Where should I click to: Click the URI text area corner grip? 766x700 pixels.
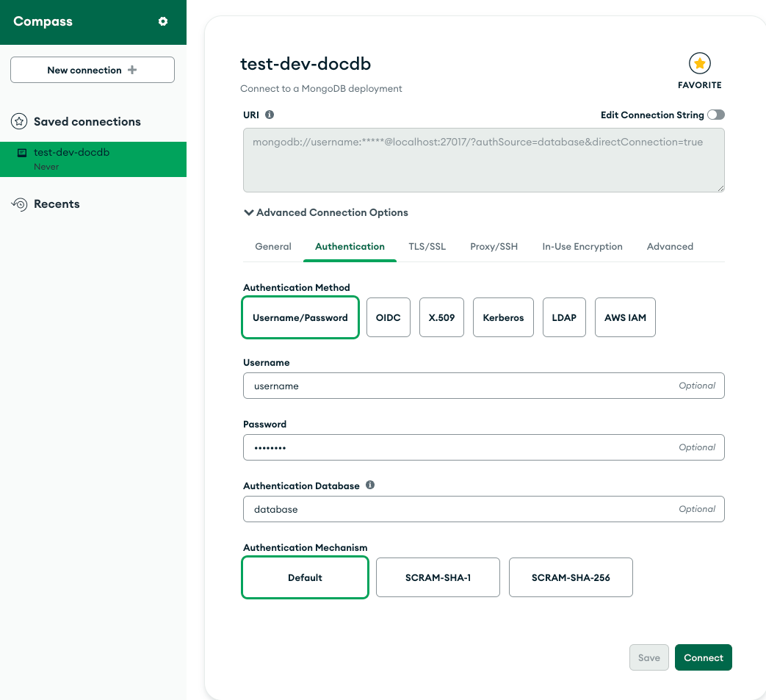(721, 189)
